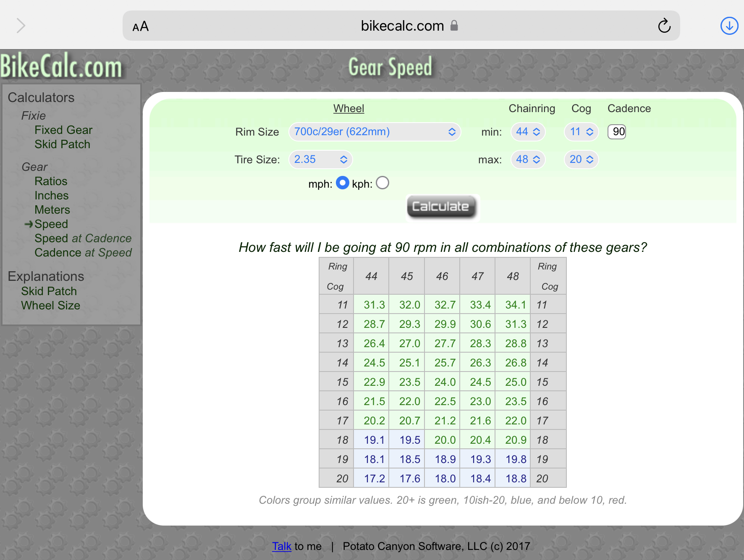
Task: Click the Cadence input field
Action: point(617,132)
